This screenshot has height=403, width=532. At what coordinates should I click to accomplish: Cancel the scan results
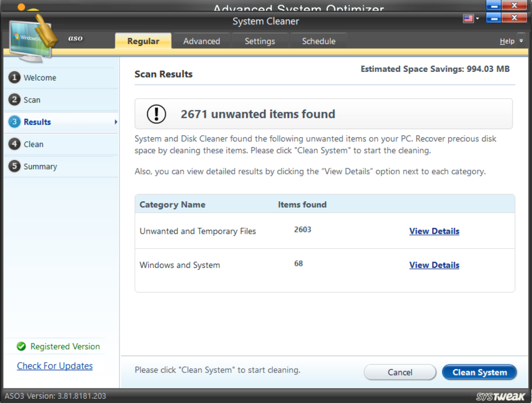(400, 372)
